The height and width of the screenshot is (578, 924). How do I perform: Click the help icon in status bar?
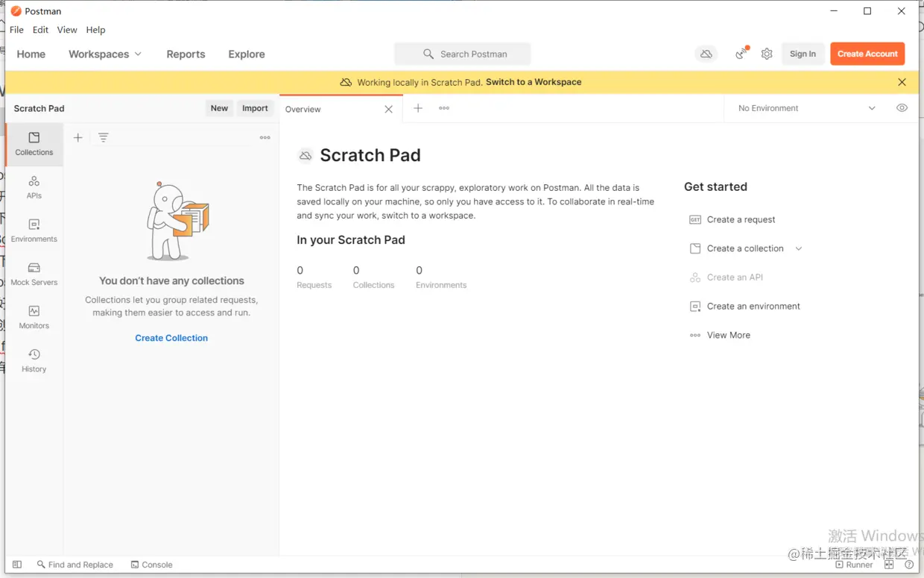click(x=909, y=565)
